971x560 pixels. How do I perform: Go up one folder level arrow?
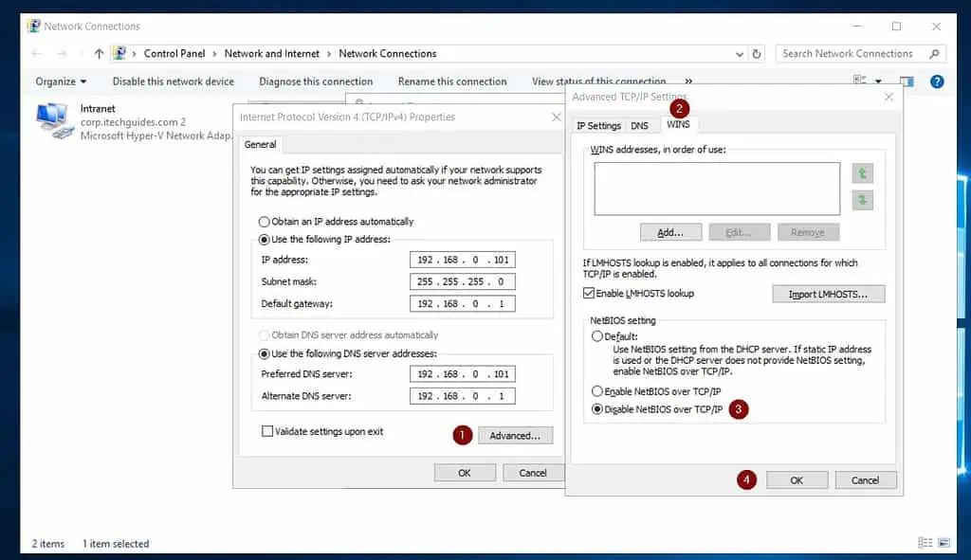pos(99,54)
